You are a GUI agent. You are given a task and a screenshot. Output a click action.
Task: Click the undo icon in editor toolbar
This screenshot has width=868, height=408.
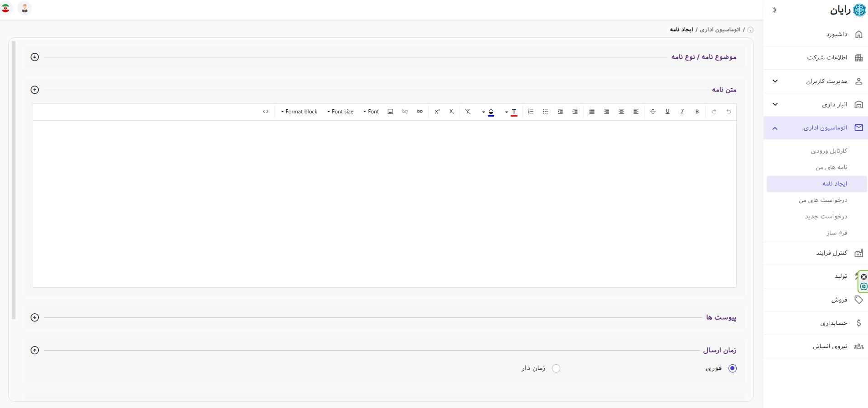click(728, 112)
